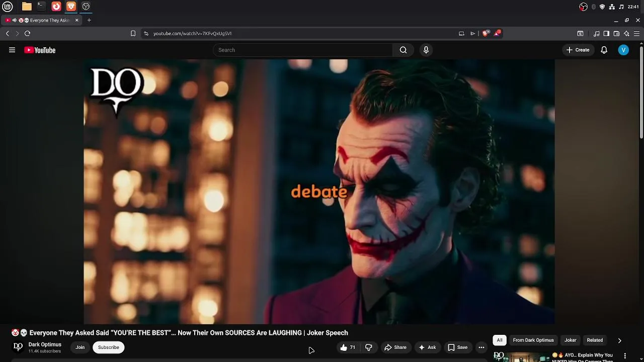
Task: Open a new browser tab
Action: pyautogui.click(x=89, y=20)
